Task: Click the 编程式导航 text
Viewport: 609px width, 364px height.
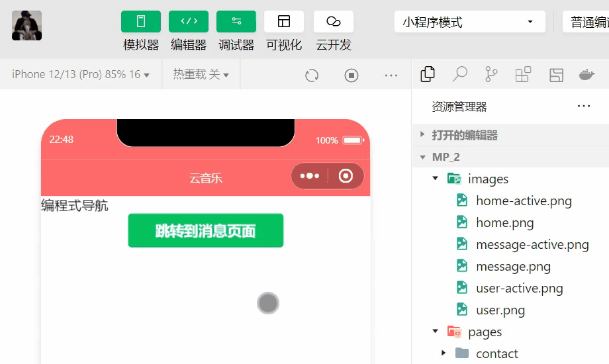Action: point(75,206)
